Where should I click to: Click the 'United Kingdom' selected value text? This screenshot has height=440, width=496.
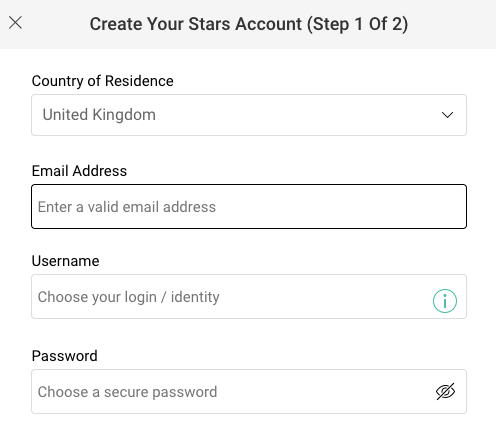coord(99,115)
